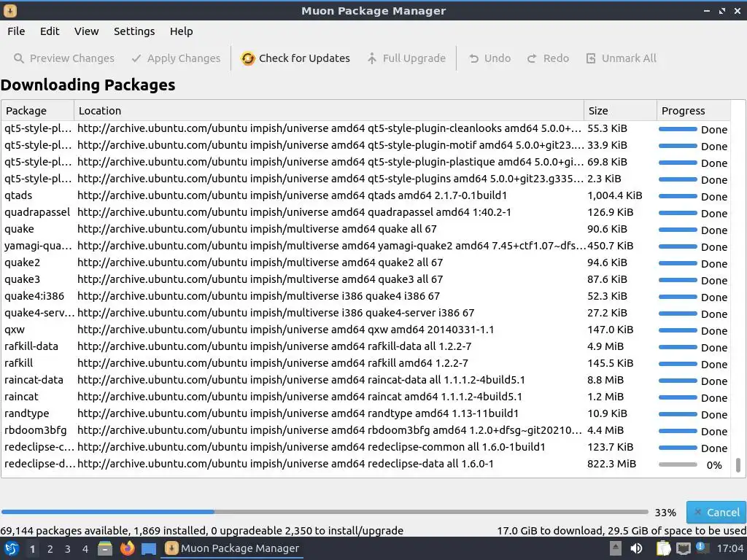Select the quake3 package row
The width and height of the screenshot is (747, 560).
coord(366,279)
